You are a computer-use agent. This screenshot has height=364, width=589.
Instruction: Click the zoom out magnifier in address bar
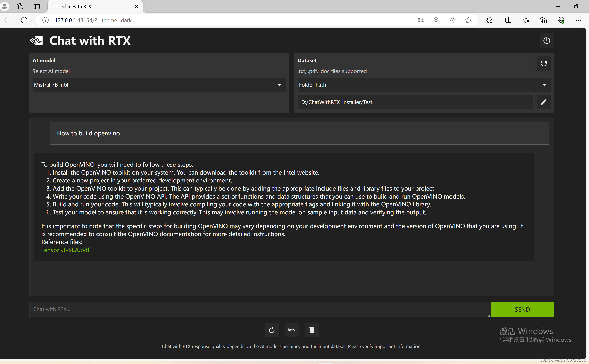(x=436, y=20)
